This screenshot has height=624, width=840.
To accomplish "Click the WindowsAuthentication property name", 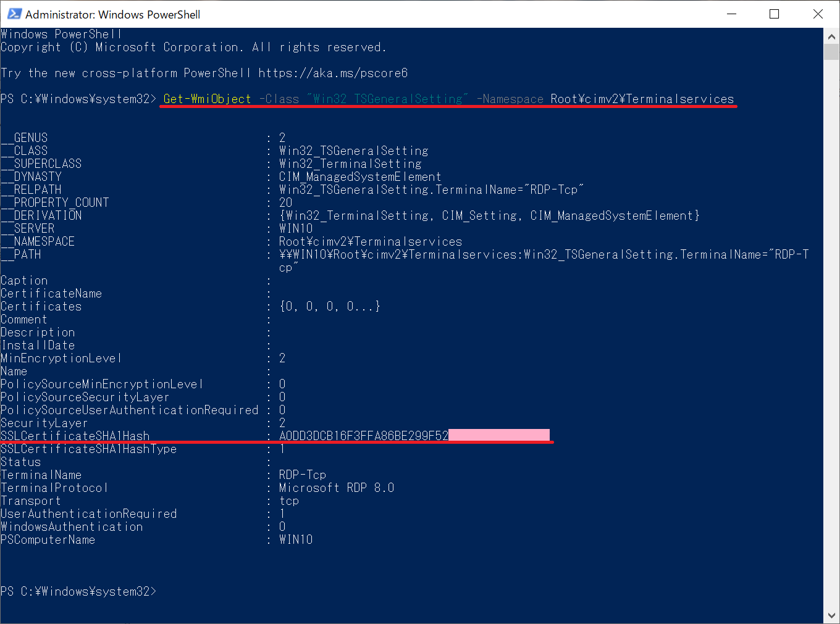I will pyautogui.click(x=72, y=526).
